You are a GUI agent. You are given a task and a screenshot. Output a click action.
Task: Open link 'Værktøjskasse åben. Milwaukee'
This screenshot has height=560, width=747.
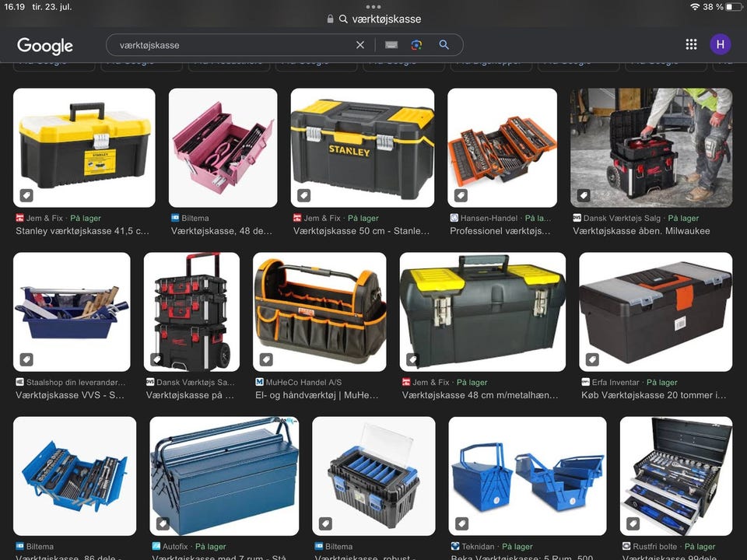pyautogui.click(x=641, y=231)
